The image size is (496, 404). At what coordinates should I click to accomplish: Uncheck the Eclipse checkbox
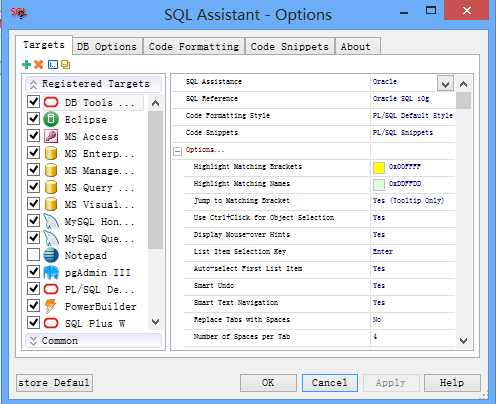[33, 119]
